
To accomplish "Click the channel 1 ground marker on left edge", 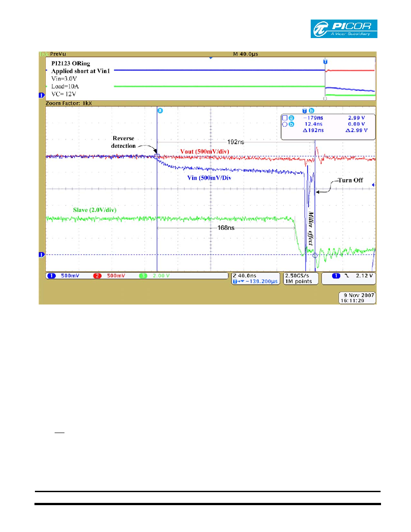I will click(x=41, y=254).
